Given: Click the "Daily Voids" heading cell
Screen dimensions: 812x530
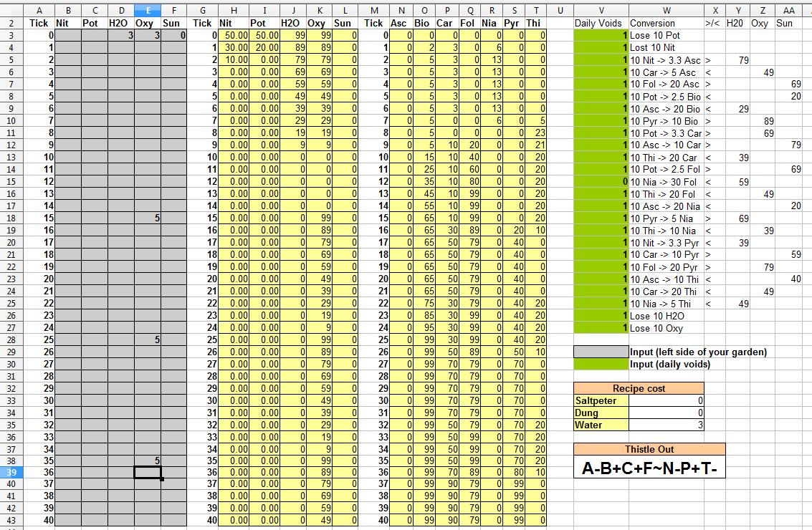Looking at the screenshot, I should click(x=601, y=23).
